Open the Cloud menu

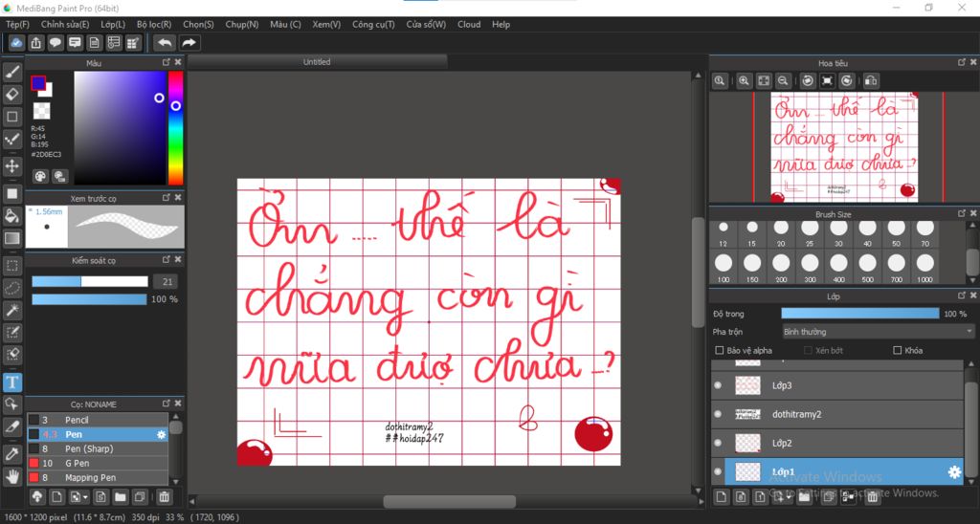coord(469,24)
